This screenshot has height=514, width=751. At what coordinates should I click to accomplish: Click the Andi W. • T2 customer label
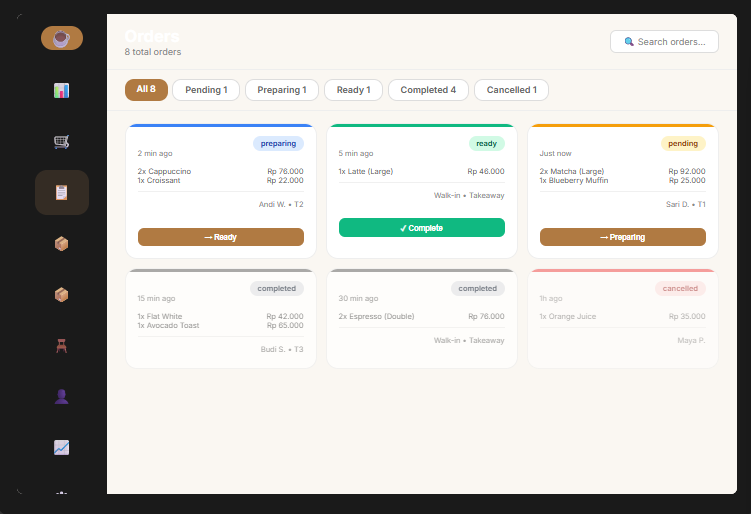[x=281, y=205]
